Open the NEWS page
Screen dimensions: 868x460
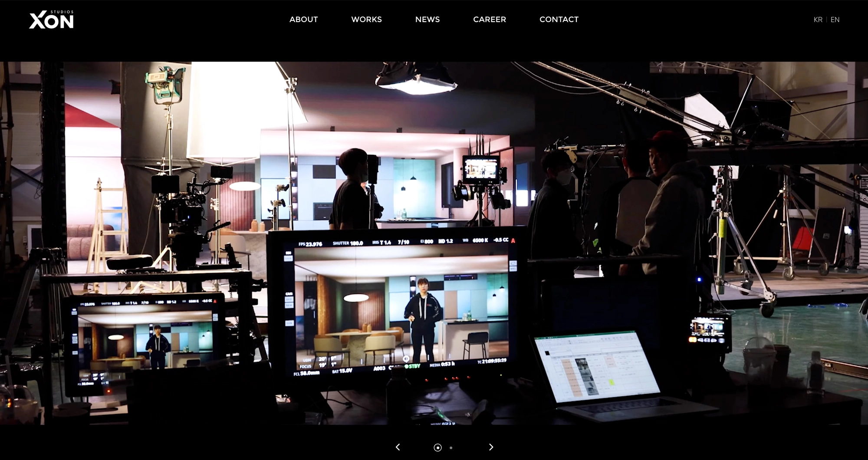[x=427, y=20]
